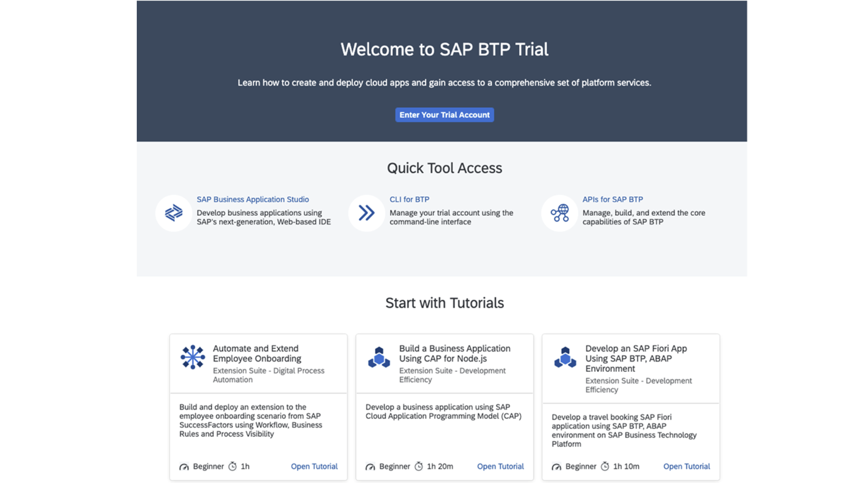Viewport: 868px width, 483px height.
Task: Open Tutorial for Develop an SAP Fiori App
Action: tap(686, 466)
